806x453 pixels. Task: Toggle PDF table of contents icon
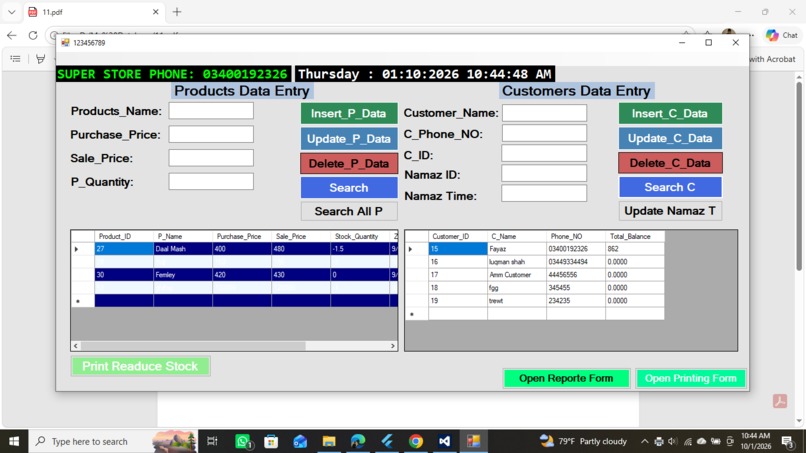[15, 59]
